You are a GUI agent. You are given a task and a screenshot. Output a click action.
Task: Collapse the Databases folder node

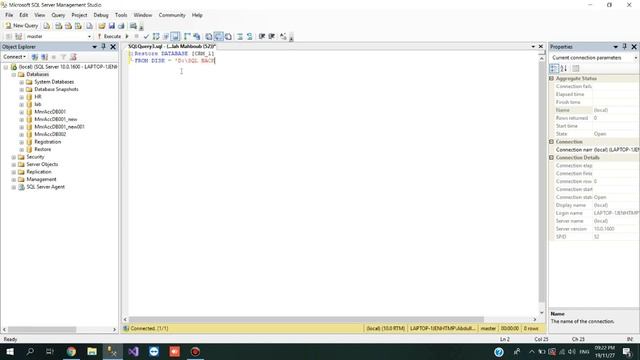14,74
